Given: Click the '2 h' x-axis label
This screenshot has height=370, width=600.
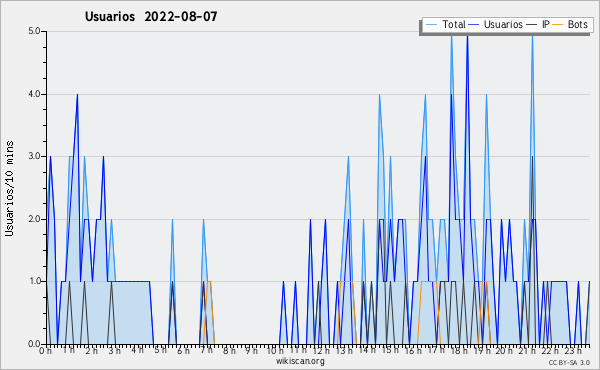Looking at the screenshot, I should 91,351.
